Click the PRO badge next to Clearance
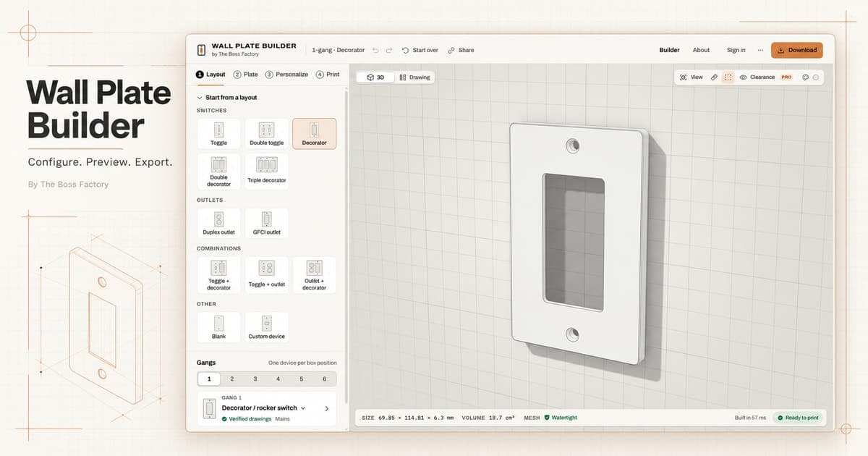This screenshot has width=868, height=456. tap(786, 77)
